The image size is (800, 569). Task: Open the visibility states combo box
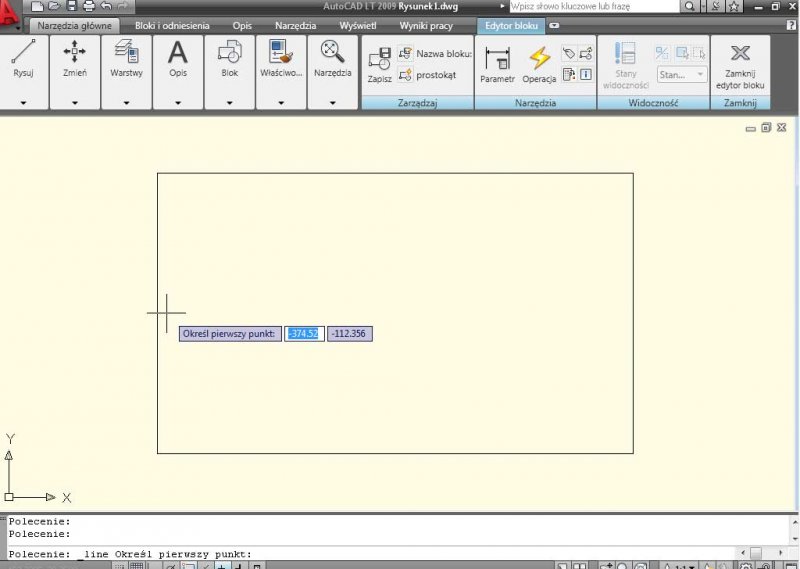point(682,75)
